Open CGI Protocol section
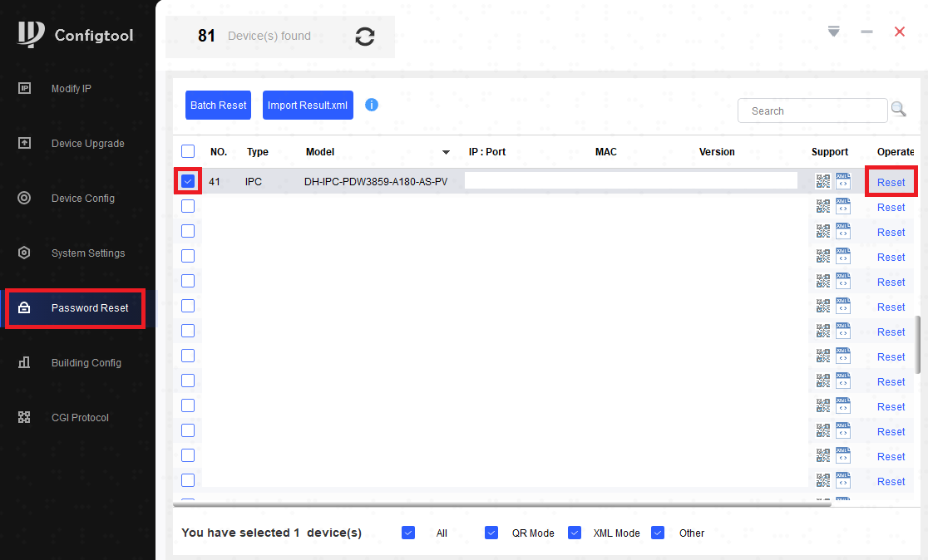Viewport: 928px width, 560px height. click(80, 417)
